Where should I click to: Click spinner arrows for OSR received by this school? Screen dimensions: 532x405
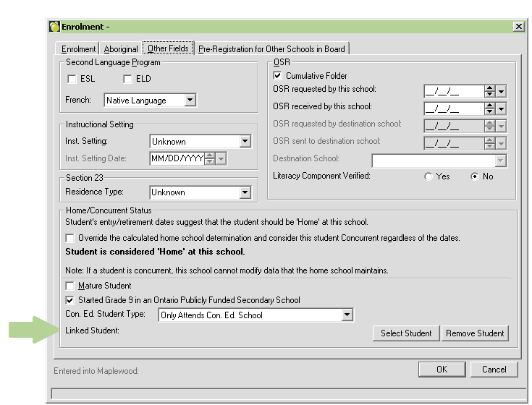(489, 108)
